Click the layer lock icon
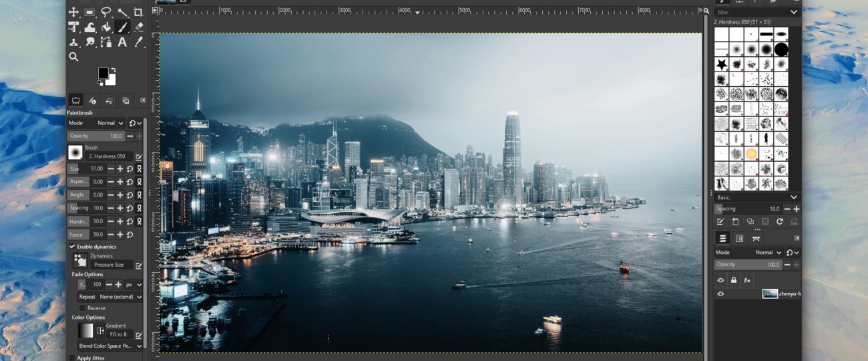 click(x=734, y=281)
